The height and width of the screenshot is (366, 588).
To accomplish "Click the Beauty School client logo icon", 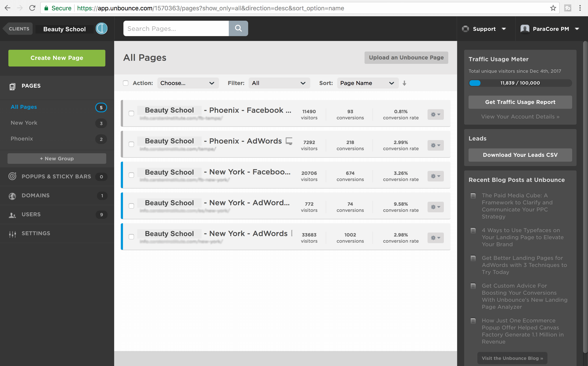I will point(101,28).
